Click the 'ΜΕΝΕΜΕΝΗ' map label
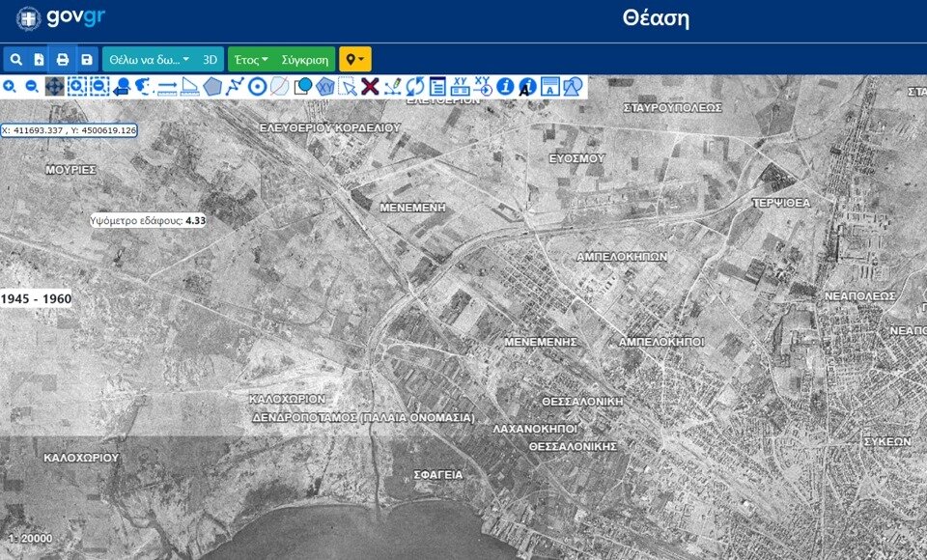 point(412,208)
